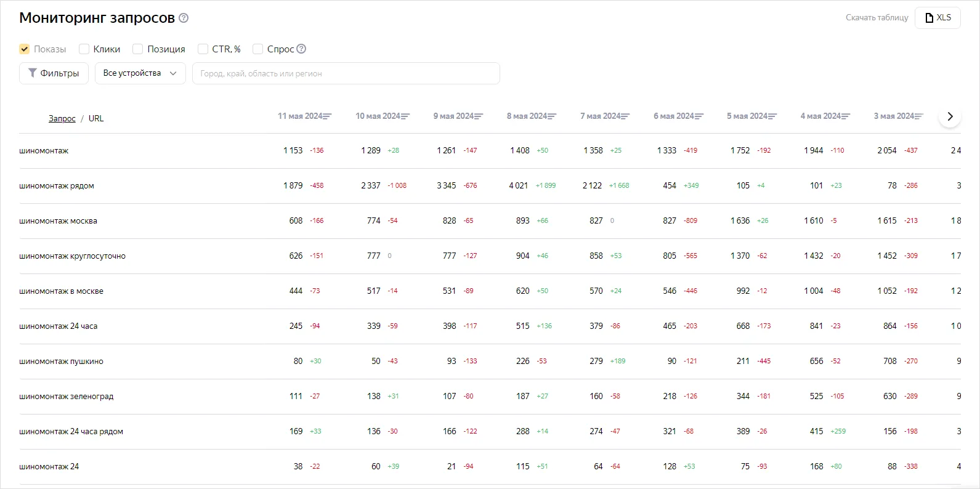Click the sort icon next to 5 мая 2024
Screen dimensions: 980x489
772,116
